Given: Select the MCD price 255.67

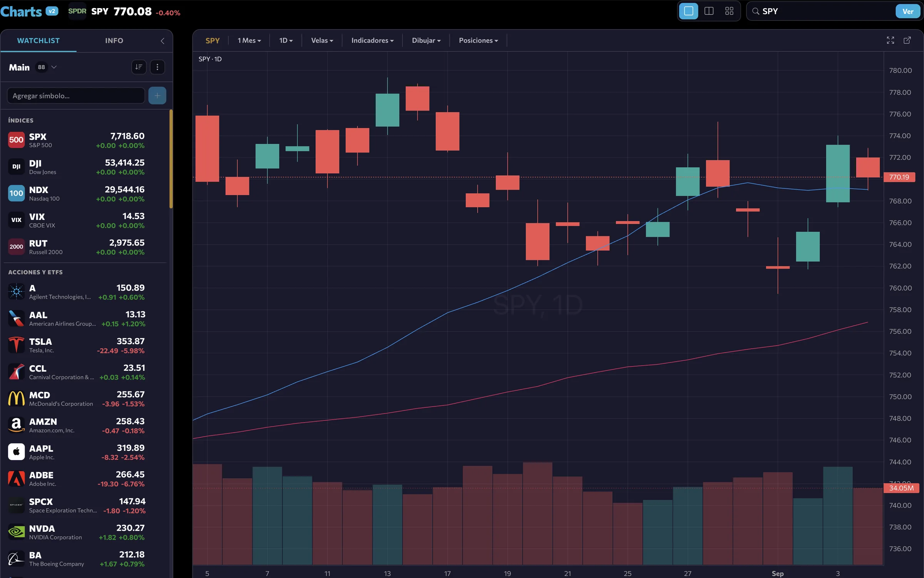Looking at the screenshot, I should pyautogui.click(x=131, y=395).
